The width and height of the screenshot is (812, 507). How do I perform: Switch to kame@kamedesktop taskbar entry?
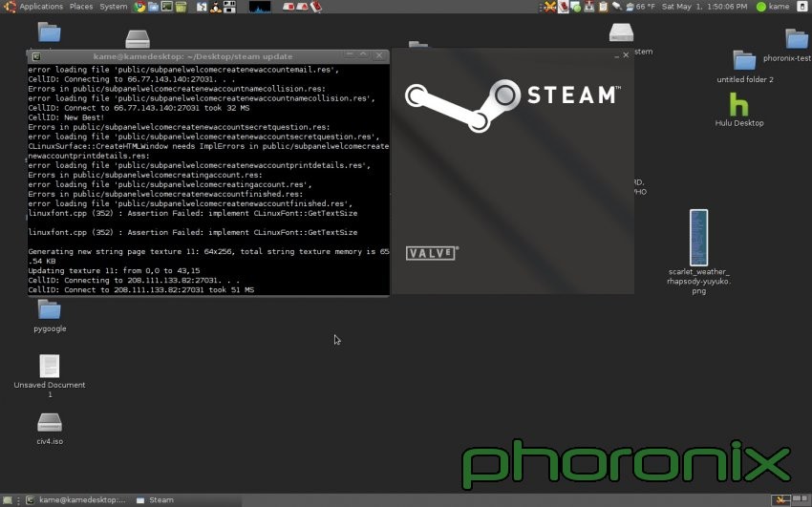[x=76, y=499]
